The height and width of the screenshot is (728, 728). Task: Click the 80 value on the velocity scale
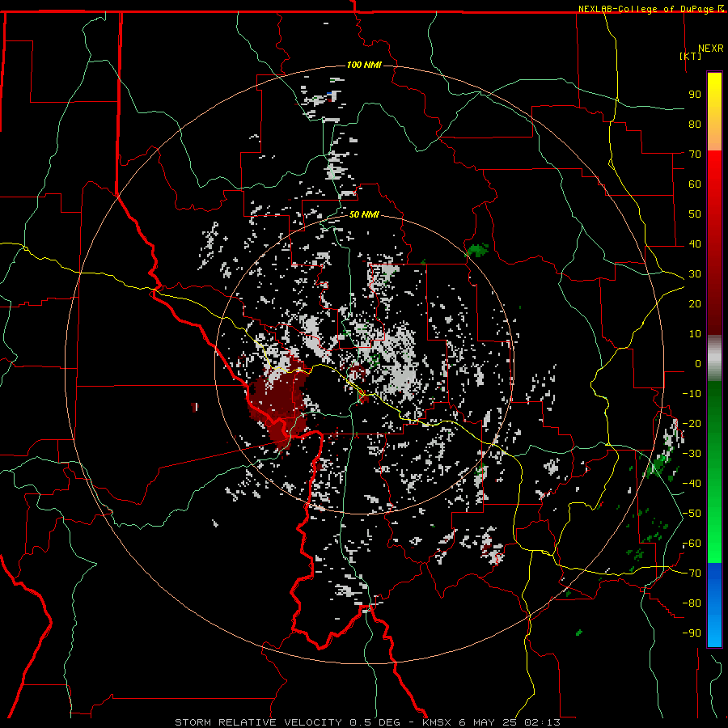695,125
